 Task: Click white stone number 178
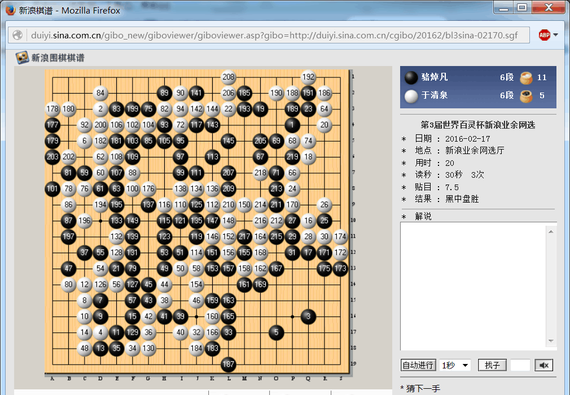(x=52, y=109)
